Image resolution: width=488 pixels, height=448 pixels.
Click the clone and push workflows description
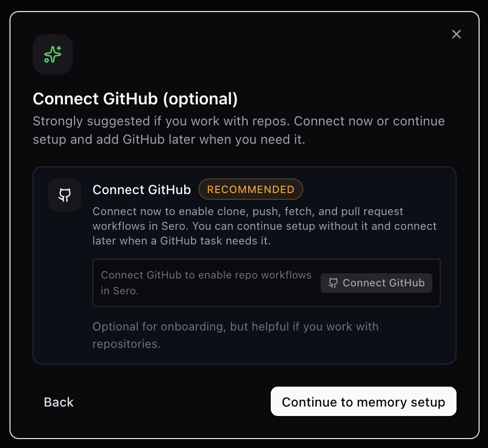[264, 226]
